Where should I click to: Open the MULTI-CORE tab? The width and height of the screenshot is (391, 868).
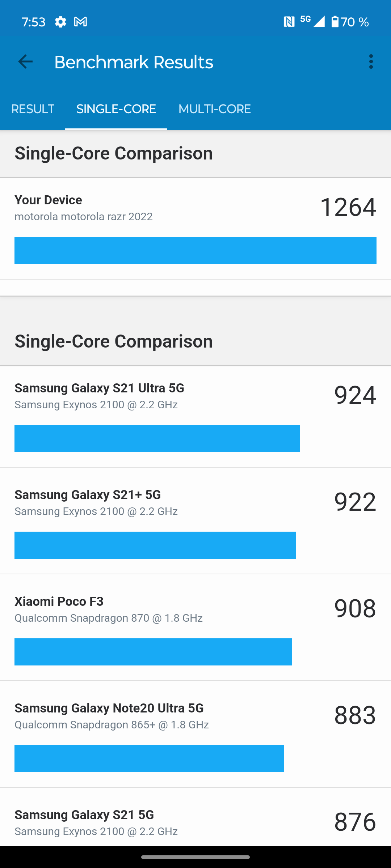215,109
